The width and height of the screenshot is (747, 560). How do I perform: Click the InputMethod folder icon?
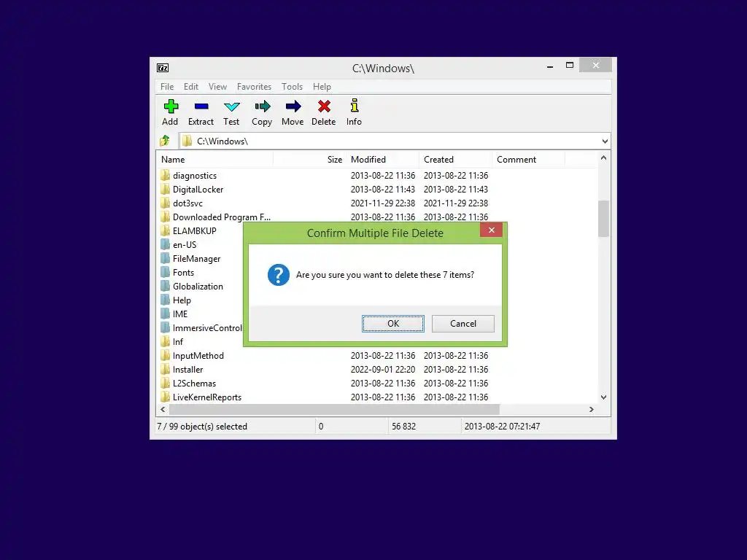tap(166, 355)
